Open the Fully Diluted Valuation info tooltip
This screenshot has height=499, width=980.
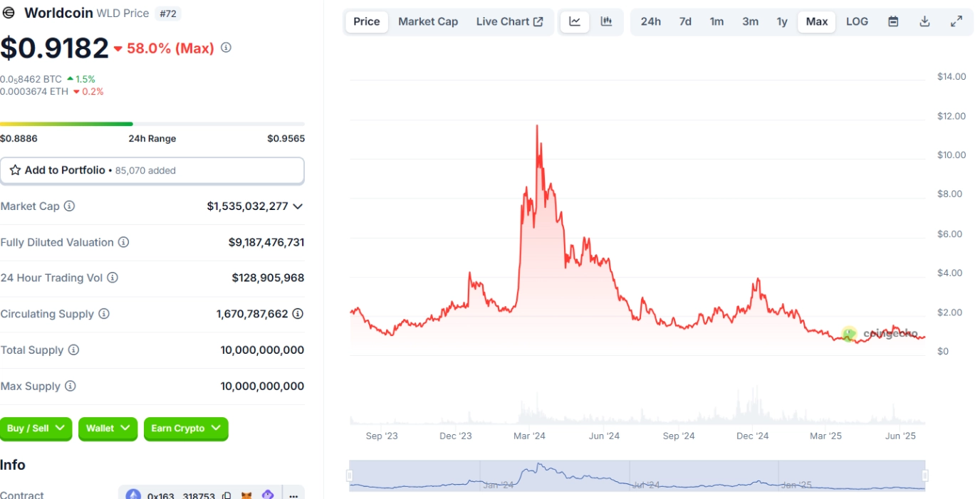coord(123,243)
